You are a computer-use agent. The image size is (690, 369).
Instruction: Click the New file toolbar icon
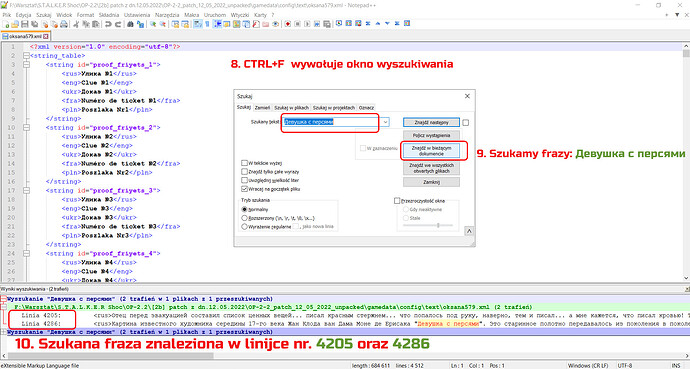(6, 24)
